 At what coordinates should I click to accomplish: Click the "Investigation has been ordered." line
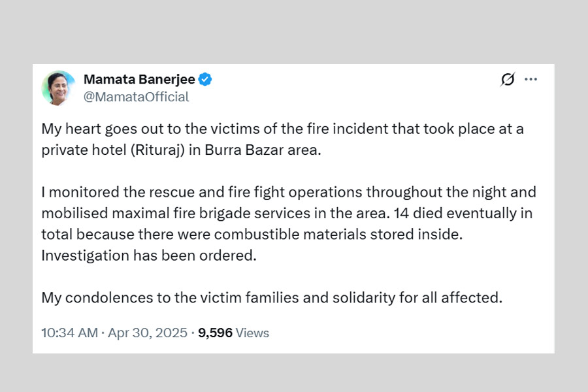click(x=149, y=255)
